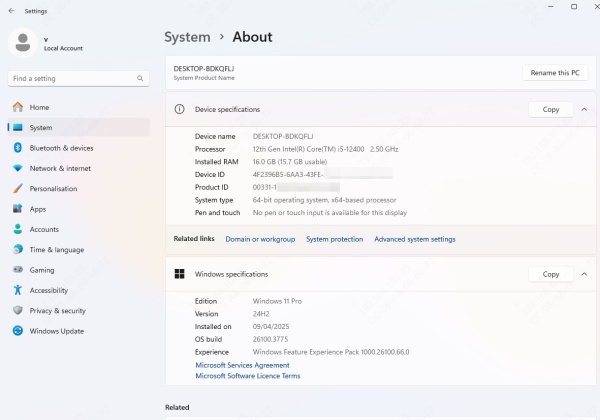The width and height of the screenshot is (600, 420).
Task: Open Accessibility settings page
Action: [x=78, y=290]
